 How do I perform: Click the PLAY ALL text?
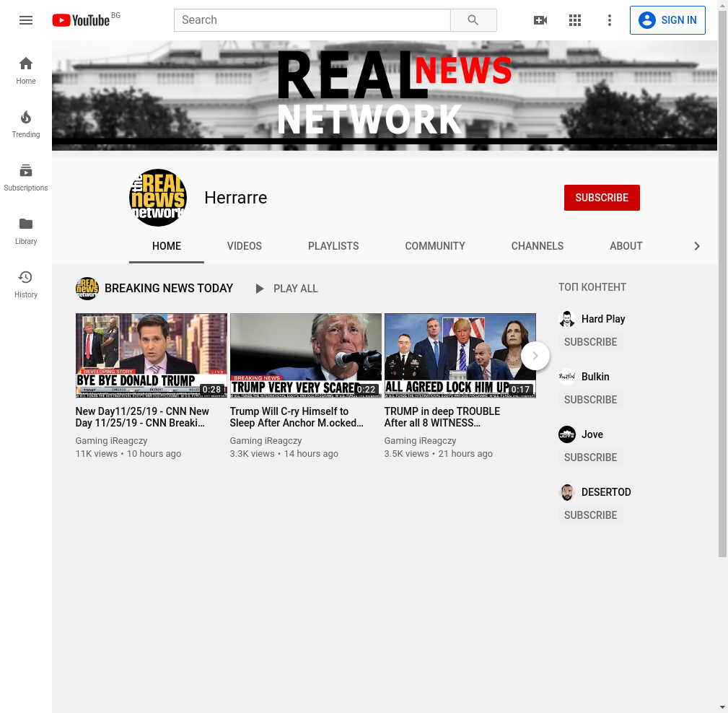pos(295,289)
